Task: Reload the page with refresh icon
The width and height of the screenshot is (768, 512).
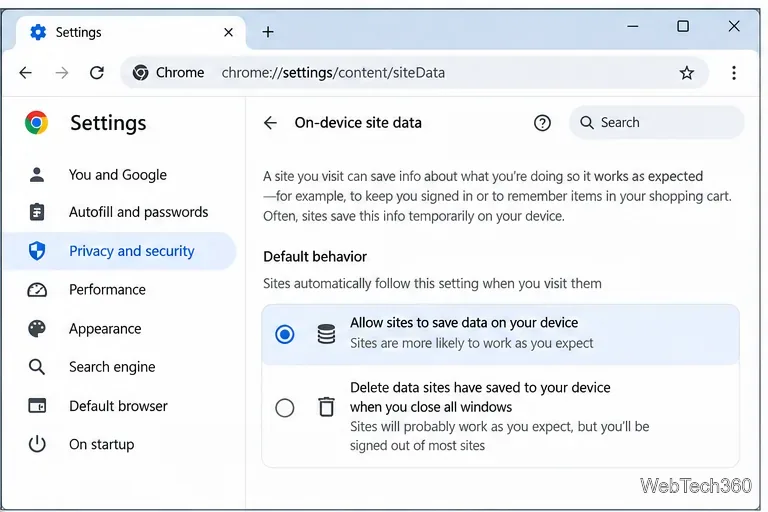Action: tap(97, 73)
